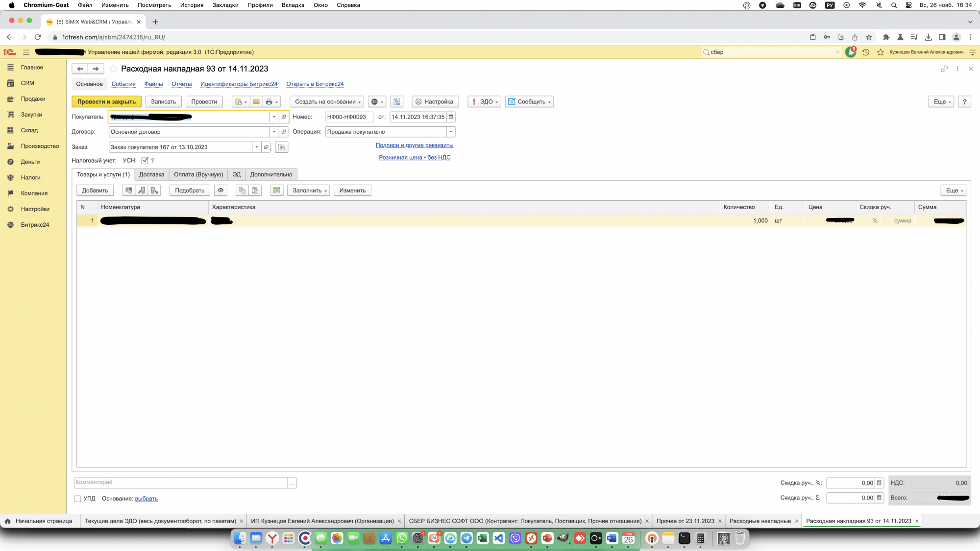980x551 pixels.
Task: Open calendar picker next to document date
Action: click(451, 117)
